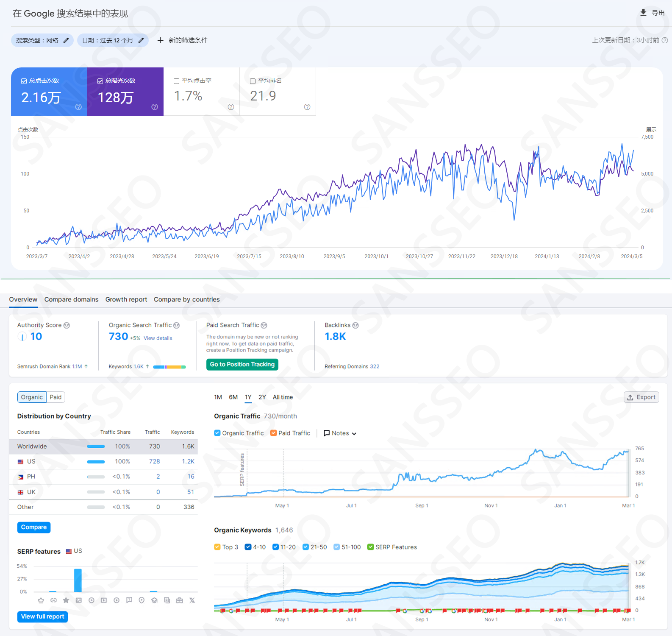Click Go to Position Tracking button

click(242, 364)
